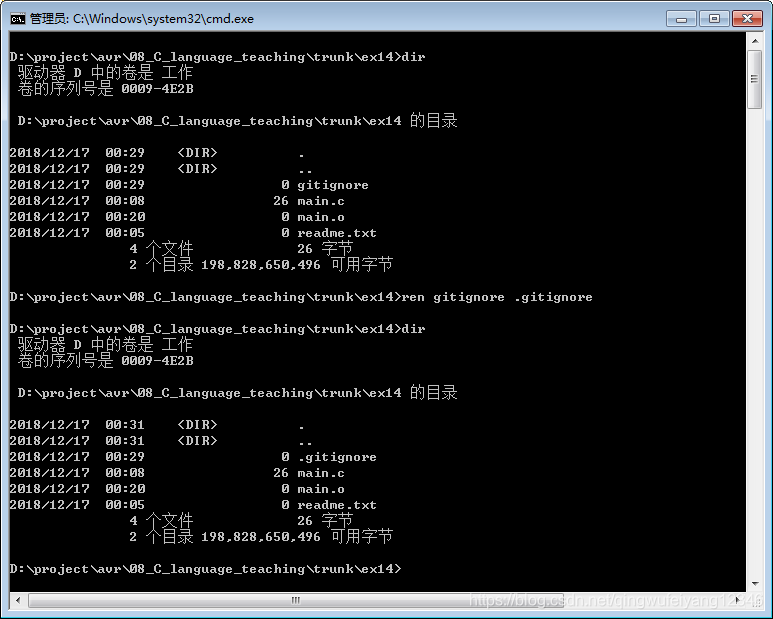This screenshot has height=619, width=773.
Task: Click the horizontal scrollbar thumb
Action: [296, 600]
